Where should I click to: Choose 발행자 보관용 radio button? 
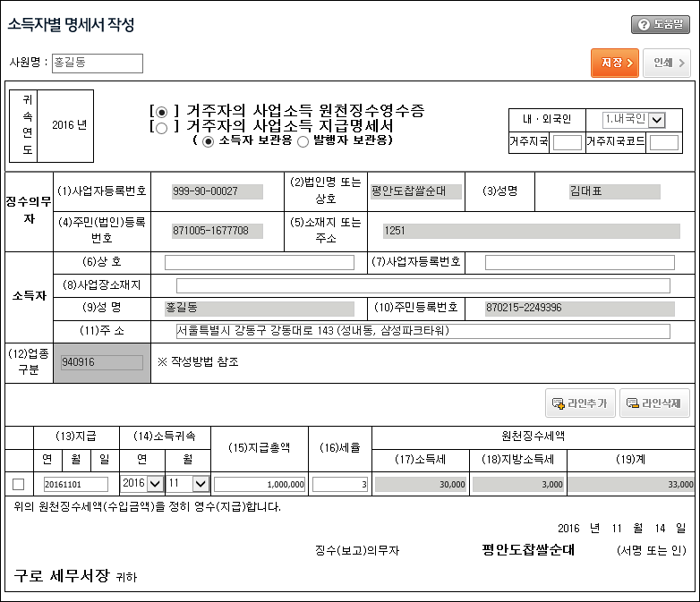point(303,142)
